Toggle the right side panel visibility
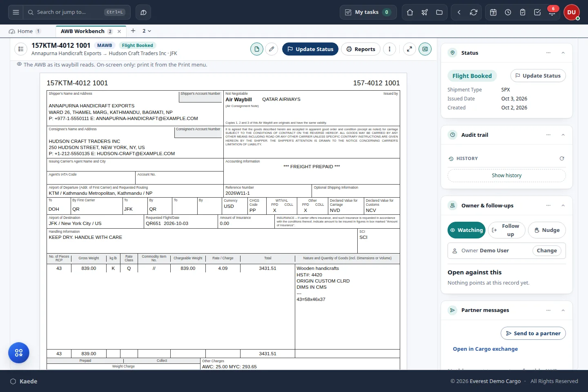Viewport: 588px width, 392px height. [425, 49]
